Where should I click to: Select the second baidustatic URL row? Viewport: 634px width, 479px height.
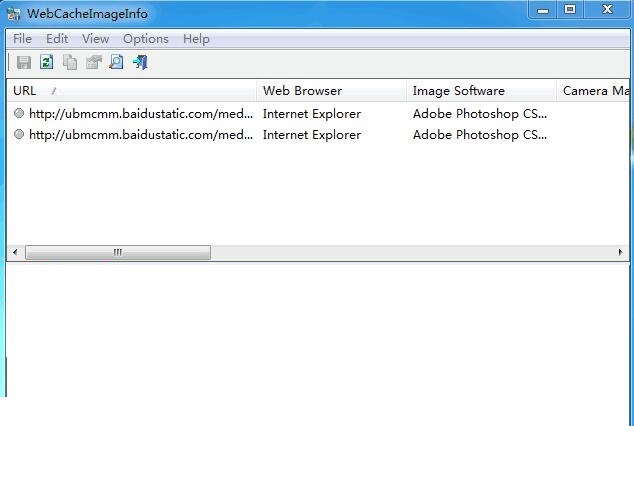click(140, 135)
